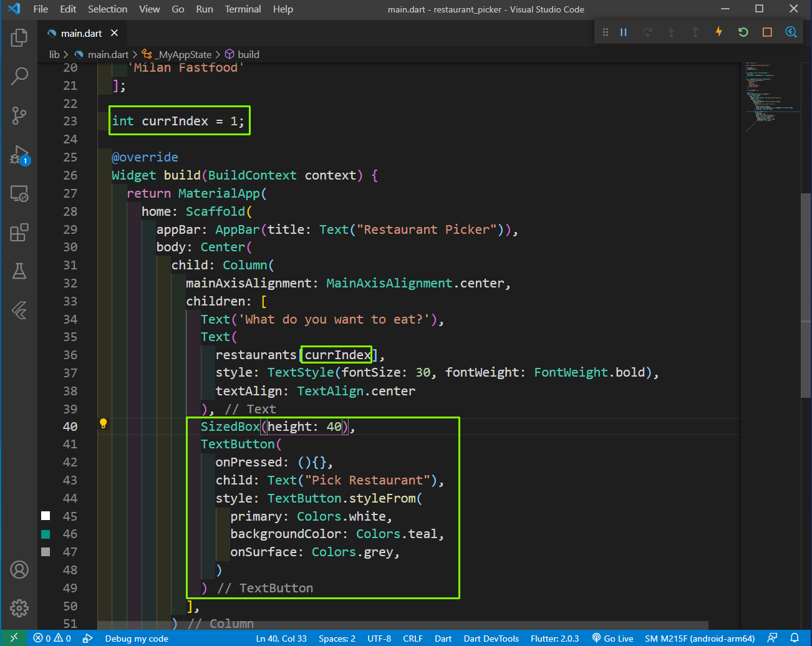Image resolution: width=812 pixels, height=646 pixels.
Task: Open the Search view in activity bar
Action: [x=19, y=76]
